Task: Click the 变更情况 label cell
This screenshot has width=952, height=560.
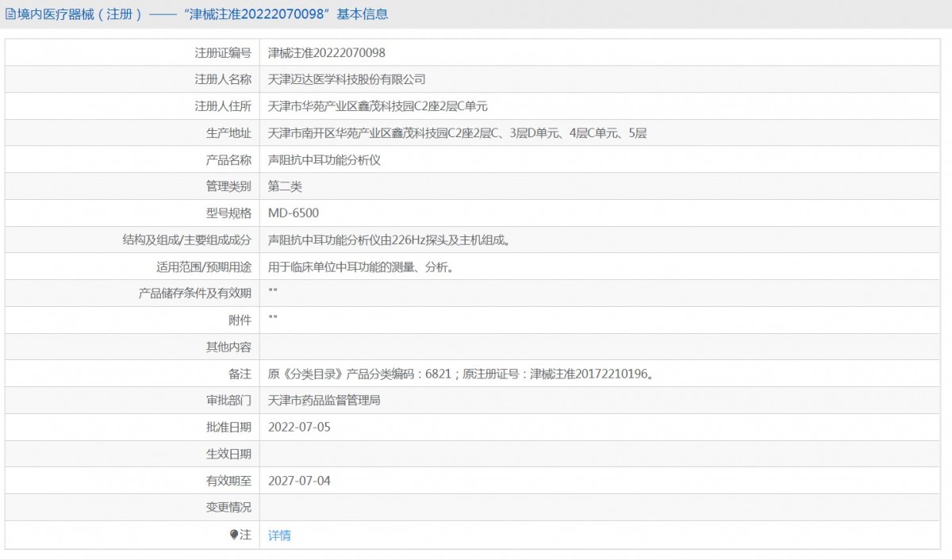Action: pos(132,508)
